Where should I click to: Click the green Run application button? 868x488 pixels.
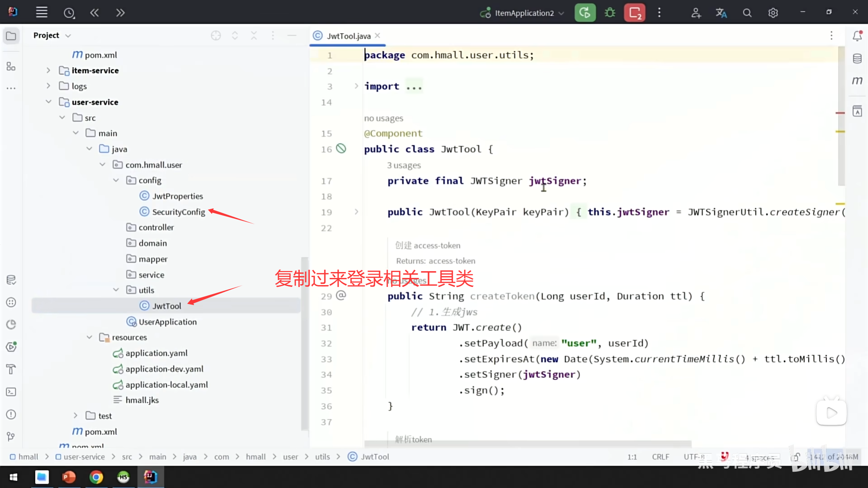coord(585,13)
